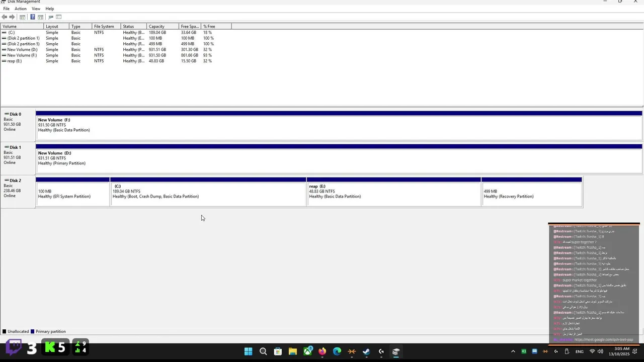This screenshot has height=362, width=644.
Task: Click the Disk Management taskbar icon
Action: click(x=396, y=351)
